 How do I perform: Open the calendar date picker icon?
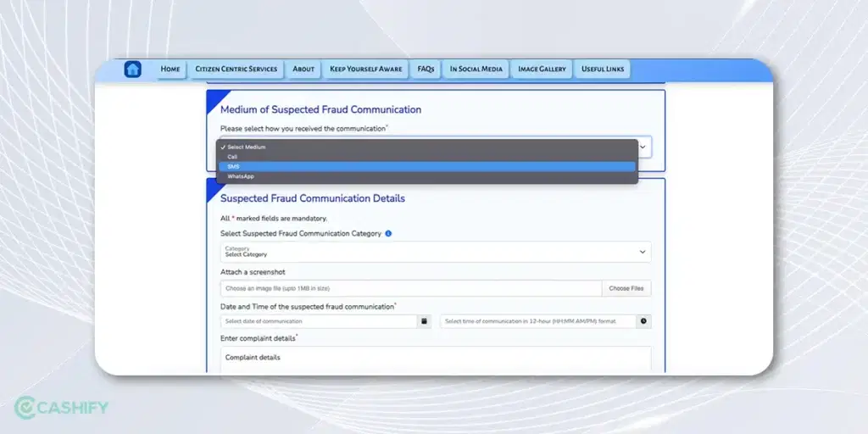click(424, 321)
